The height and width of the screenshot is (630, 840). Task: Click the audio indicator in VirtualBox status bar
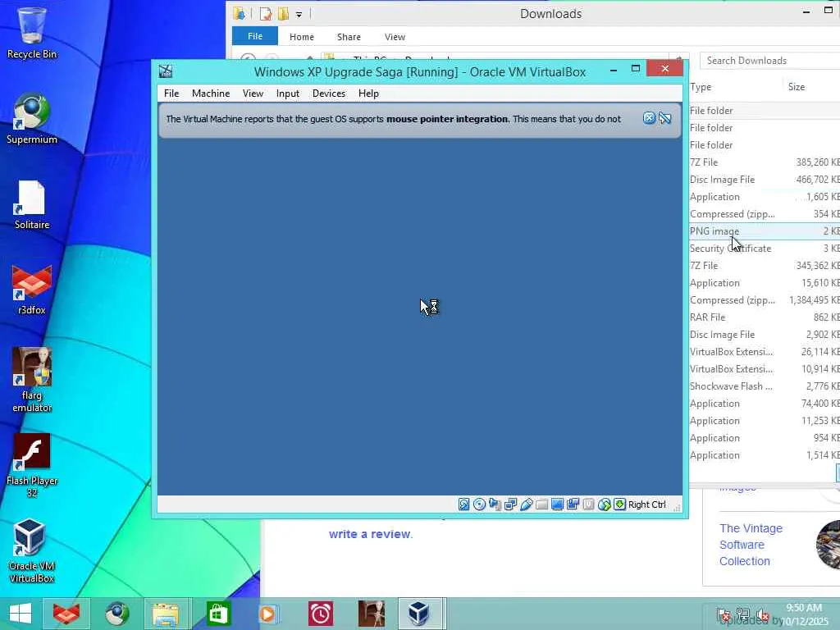point(495,504)
